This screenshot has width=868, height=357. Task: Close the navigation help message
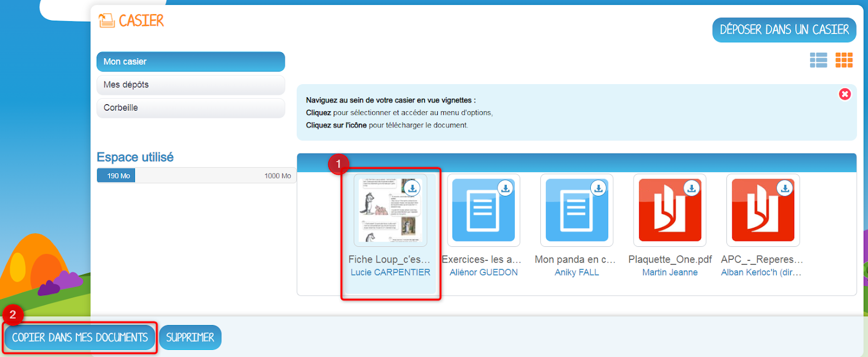point(845,94)
